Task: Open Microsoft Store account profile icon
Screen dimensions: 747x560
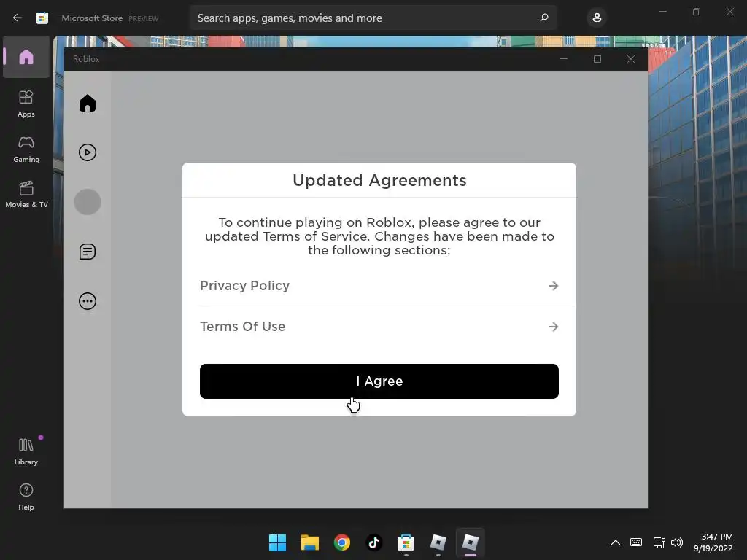Action: click(597, 17)
